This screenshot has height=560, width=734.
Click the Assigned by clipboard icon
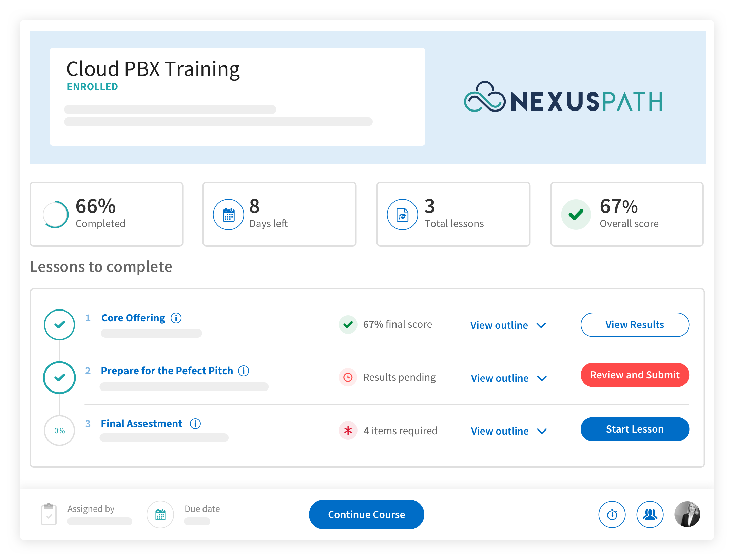(x=49, y=515)
